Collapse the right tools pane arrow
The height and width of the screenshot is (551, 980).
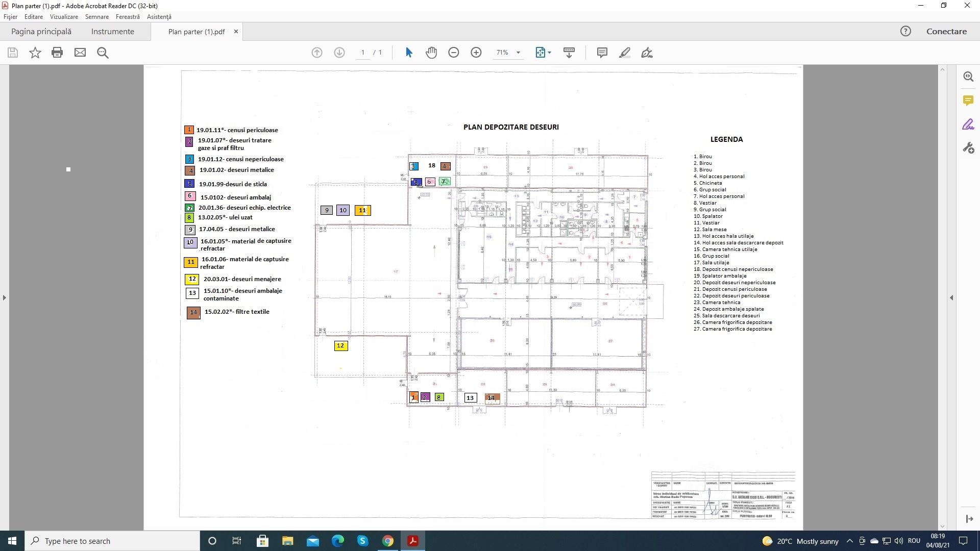pyautogui.click(x=951, y=297)
